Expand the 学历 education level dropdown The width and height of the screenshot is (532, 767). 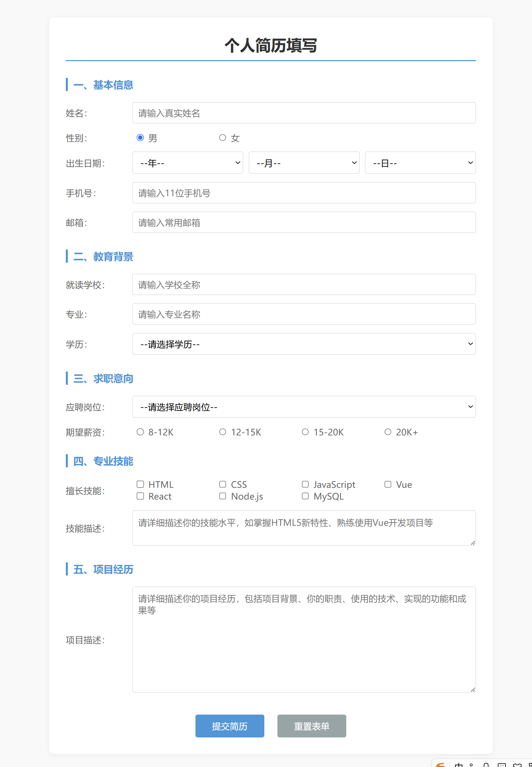click(304, 344)
